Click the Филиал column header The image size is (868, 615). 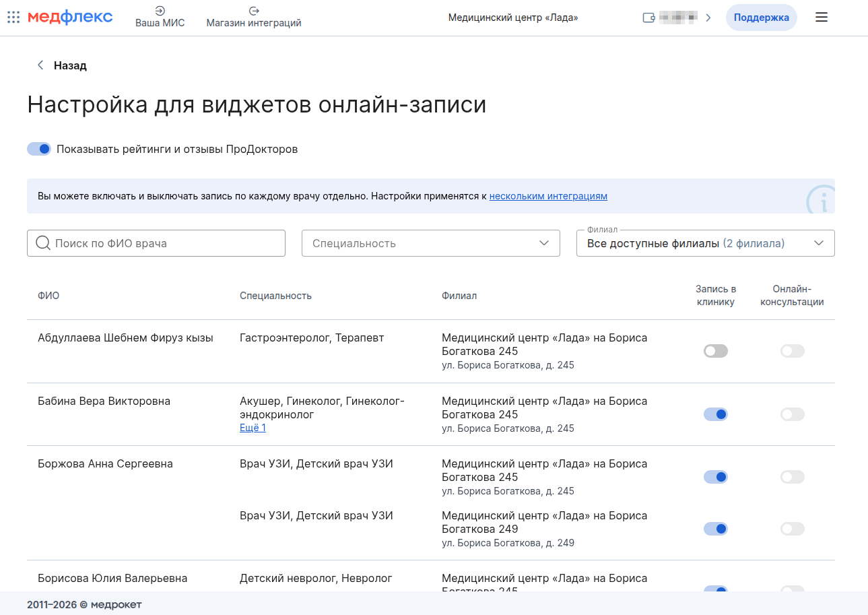(459, 296)
